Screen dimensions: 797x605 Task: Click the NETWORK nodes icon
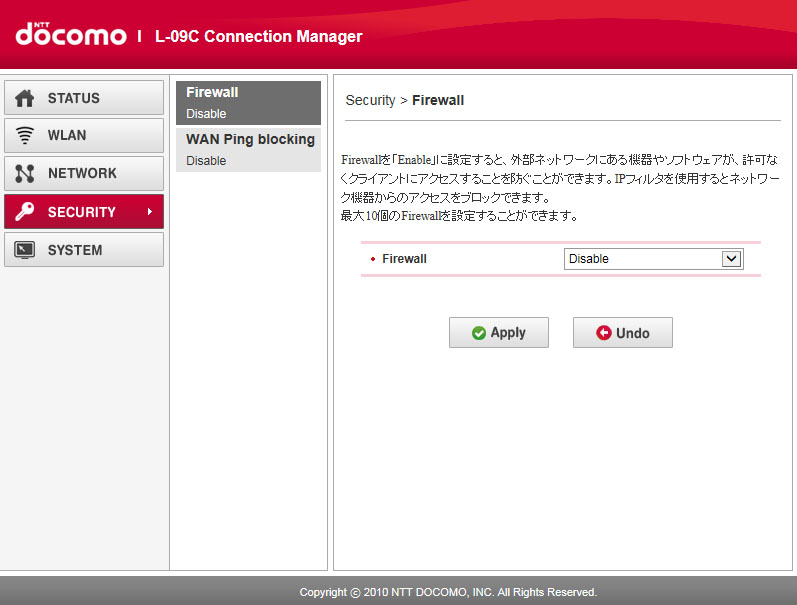26,174
